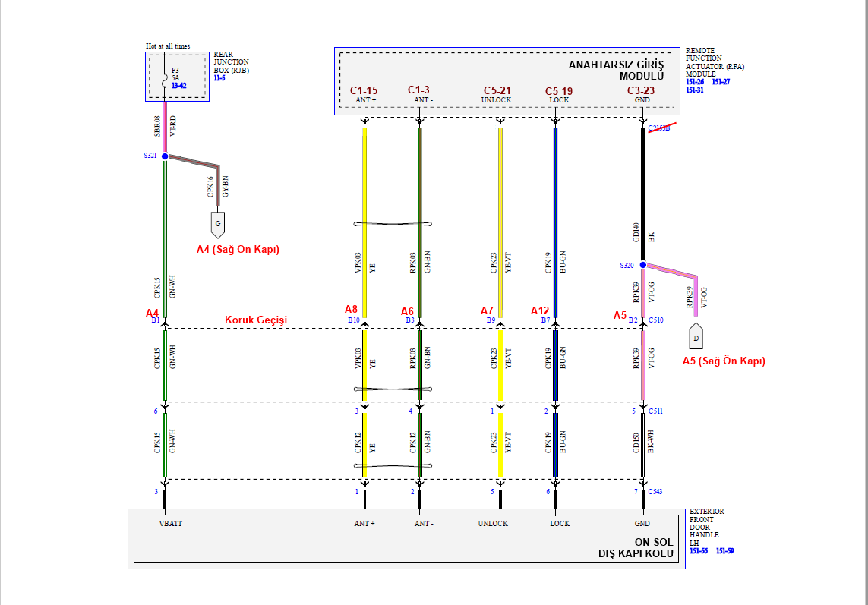Click the D off-page connector symbol

coord(696,337)
